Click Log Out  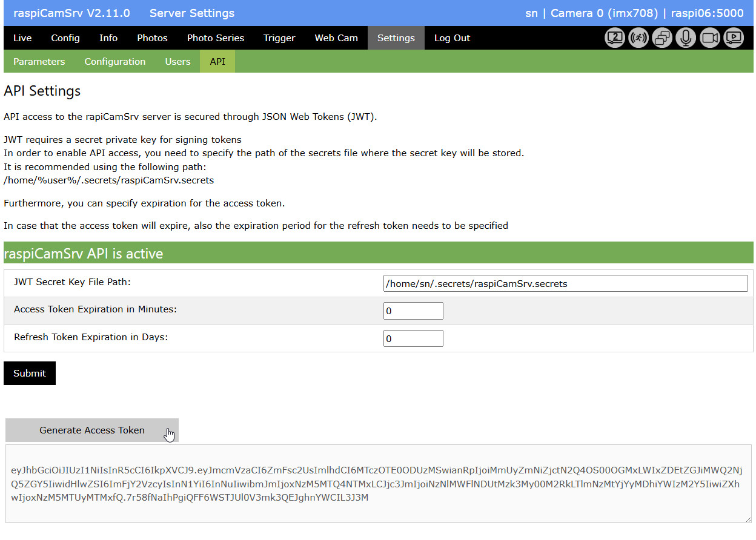451,38
